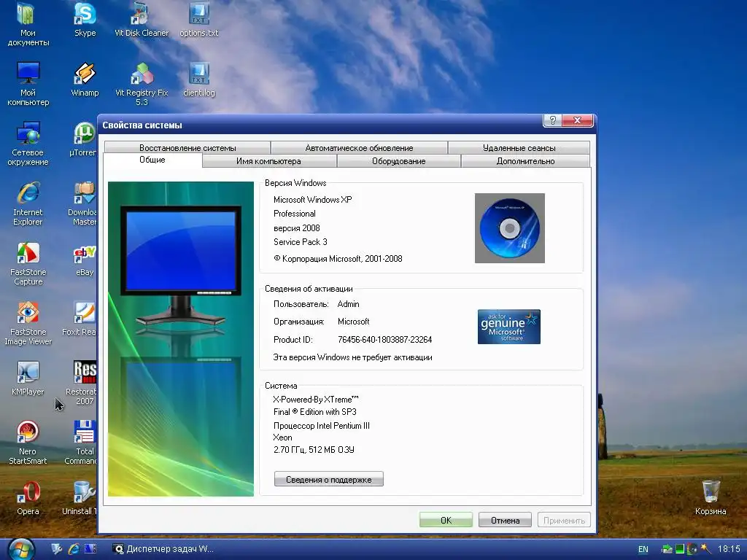This screenshot has width=747, height=560.
Task: Select the Сетевое окружение desktop icon
Action: point(28,144)
